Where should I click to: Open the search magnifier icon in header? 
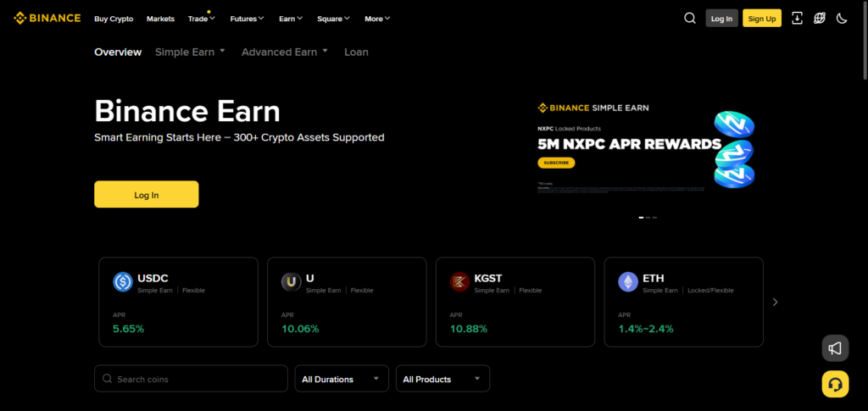click(690, 19)
